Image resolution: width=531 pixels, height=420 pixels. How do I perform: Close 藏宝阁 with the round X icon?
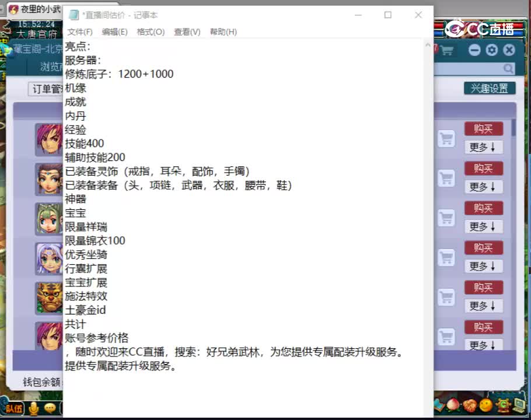pyautogui.click(x=509, y=50)
